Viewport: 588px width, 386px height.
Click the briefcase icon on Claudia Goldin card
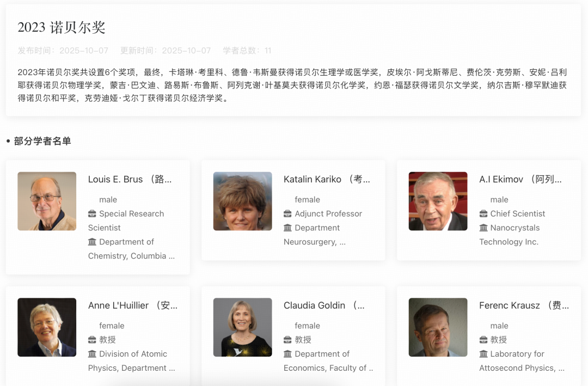point(287,340)
